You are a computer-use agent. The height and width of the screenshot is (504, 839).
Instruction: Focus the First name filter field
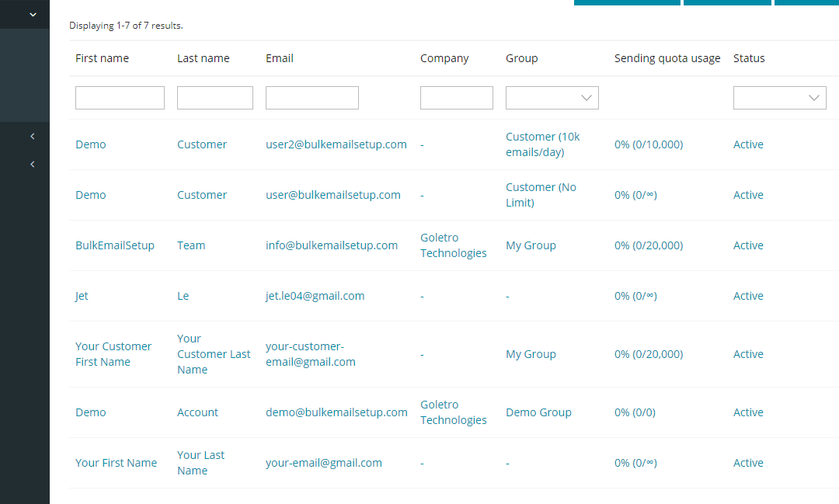(x=120, y=98)
